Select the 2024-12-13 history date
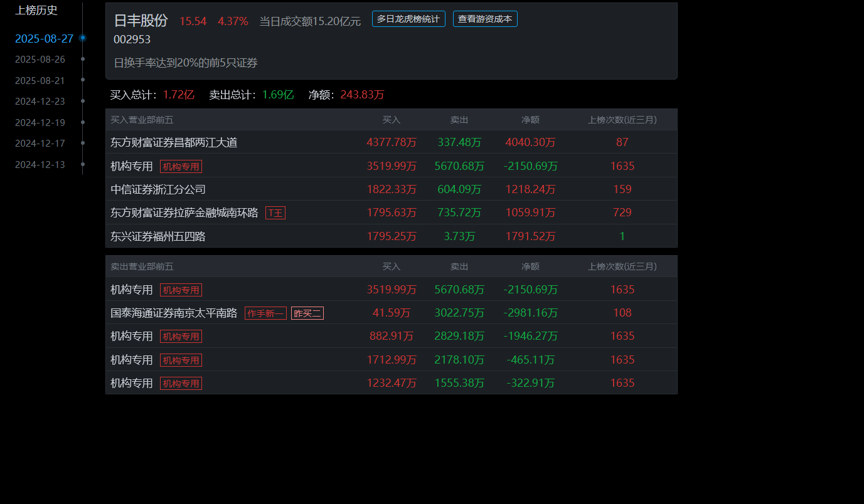864x504 pixels. 40,165
